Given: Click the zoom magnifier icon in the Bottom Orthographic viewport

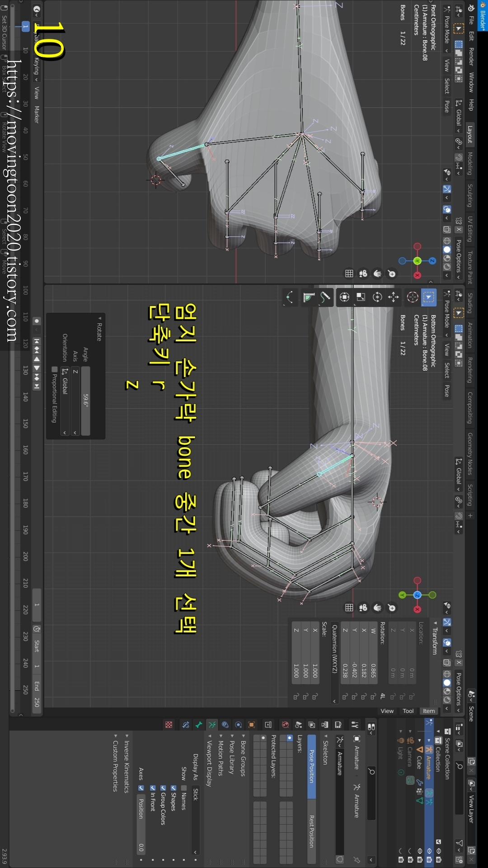Looking at the screenshot, I should tap(392, 608).
